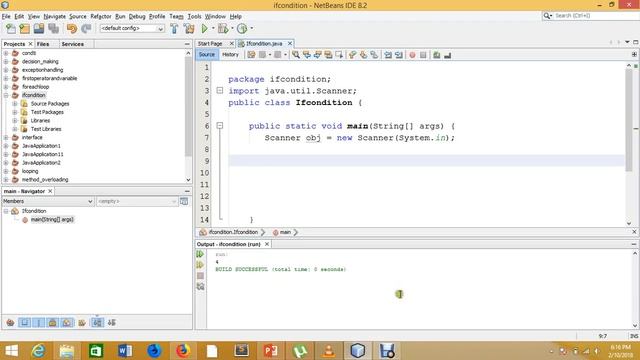Build the project with the hammer icon
This screenshot has height=360, width=640.
(174, 29)
